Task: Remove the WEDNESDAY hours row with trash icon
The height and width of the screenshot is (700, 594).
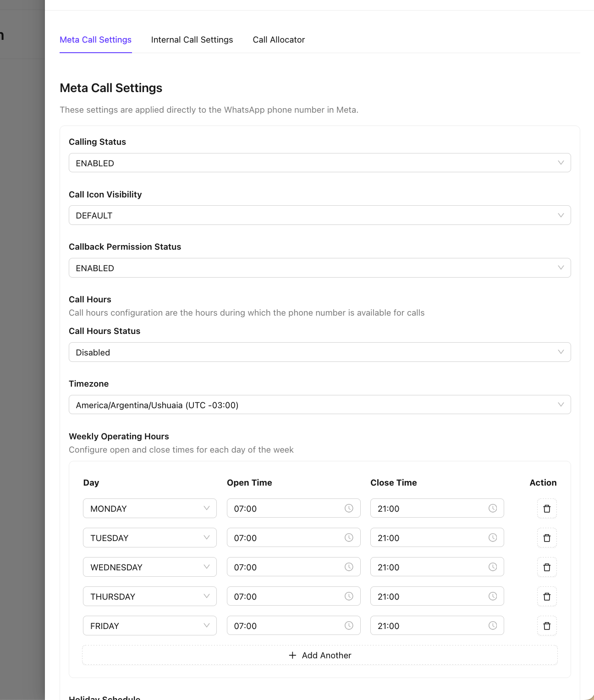Action: pyautogui.click(x=547, y=567)
